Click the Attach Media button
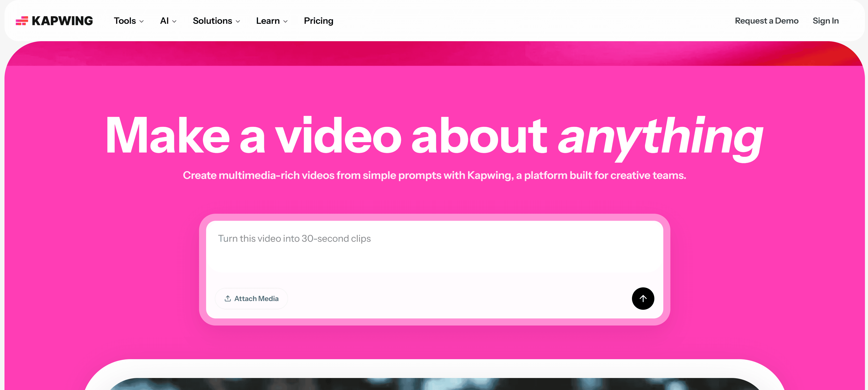 pyautogui.click(x=251, y=298)
